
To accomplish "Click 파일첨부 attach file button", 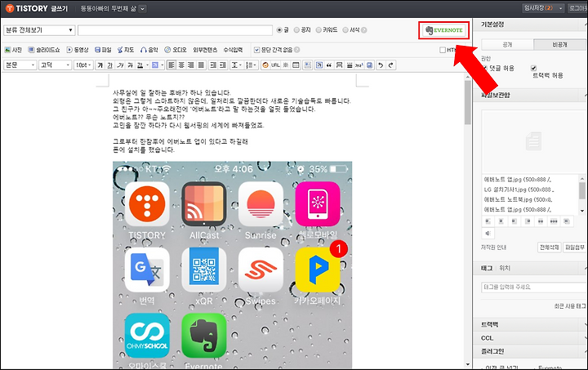I will 574,247.
